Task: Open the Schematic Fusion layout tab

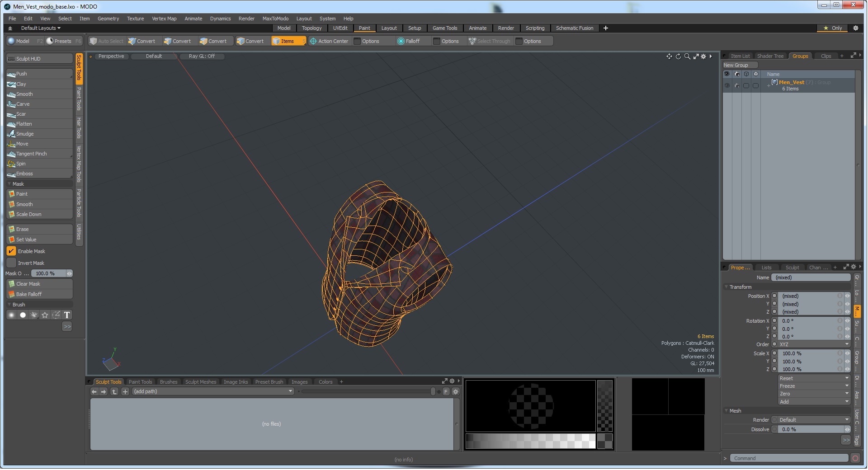Action: tap(575, 28)
